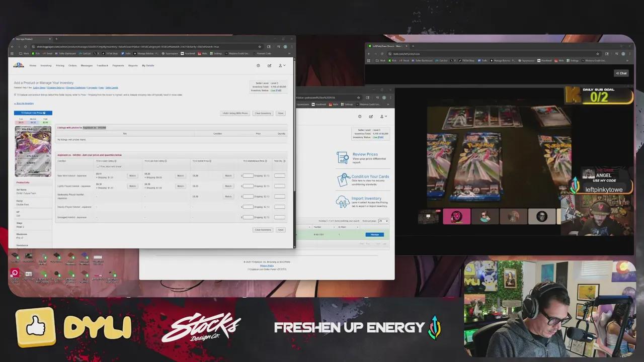Open Condition Your Cards link in back window
The height and width of the screenshot is (362, 644).
pos(370,176)
